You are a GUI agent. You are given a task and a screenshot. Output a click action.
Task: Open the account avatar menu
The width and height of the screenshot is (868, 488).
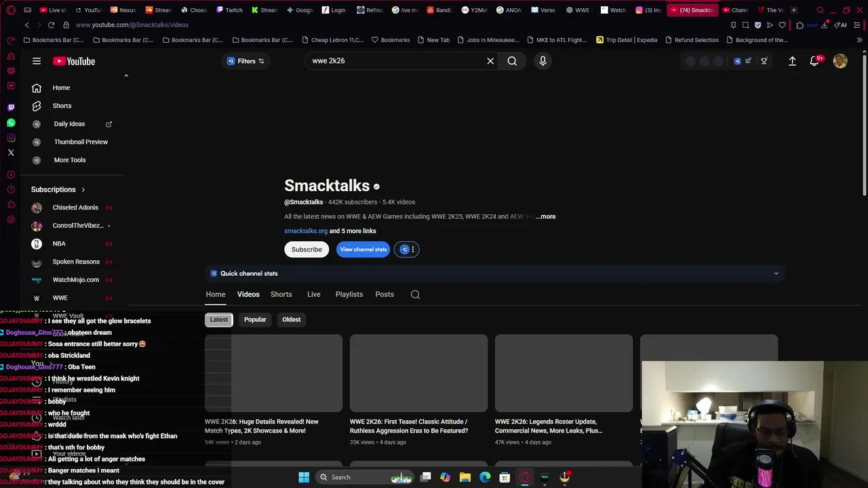coord(840,61)
